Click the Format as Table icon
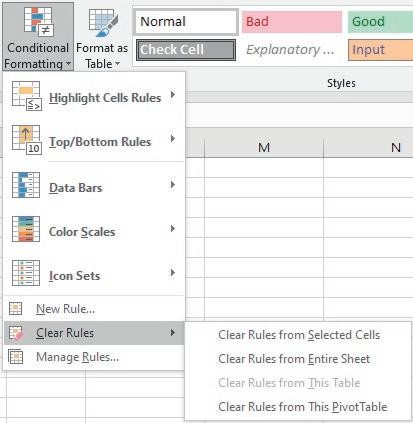This screenshot has width=413, height=423. (103, 23)
